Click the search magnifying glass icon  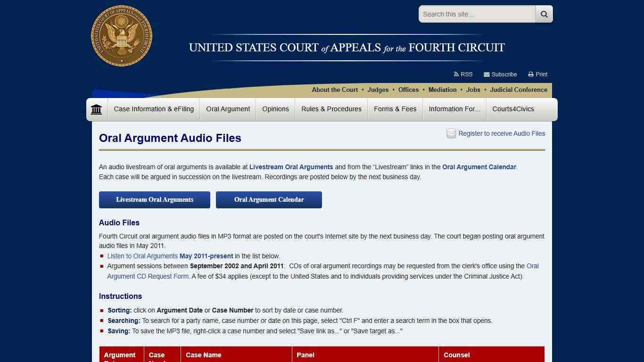(544, 14)
